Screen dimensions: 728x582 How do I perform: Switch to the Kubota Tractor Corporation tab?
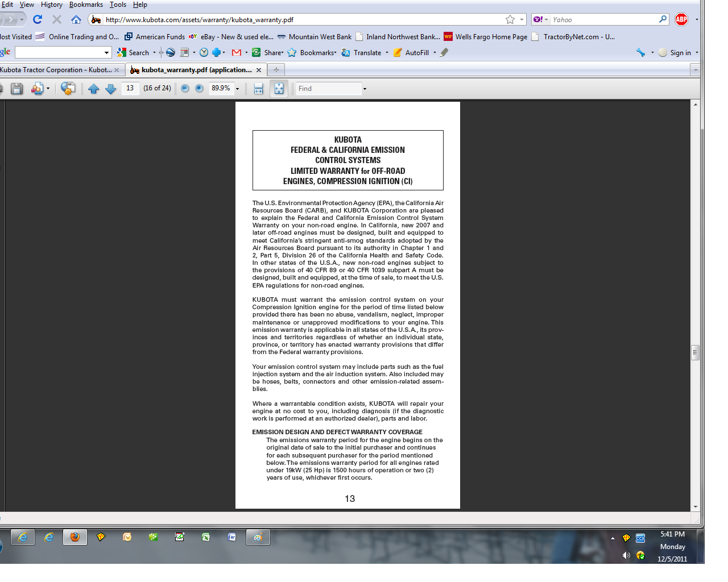tap(57, 70)
